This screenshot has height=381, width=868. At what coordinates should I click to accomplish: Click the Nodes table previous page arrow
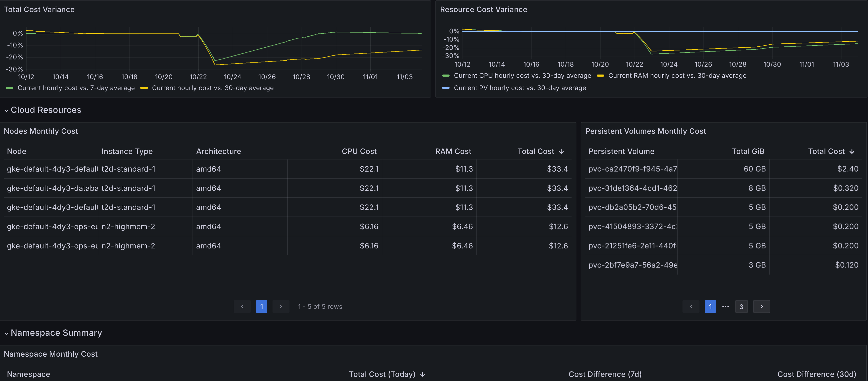pos(242,306)
